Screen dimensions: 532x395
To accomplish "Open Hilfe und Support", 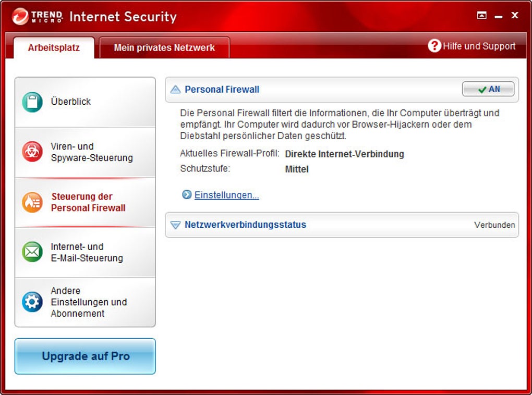I will 479,46.
